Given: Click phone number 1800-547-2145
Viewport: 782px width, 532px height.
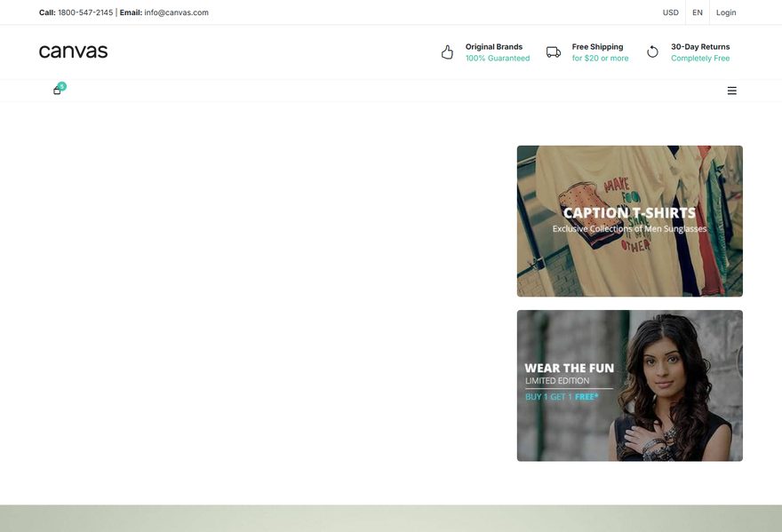Looking at the screenshot, I should point(85,12).
